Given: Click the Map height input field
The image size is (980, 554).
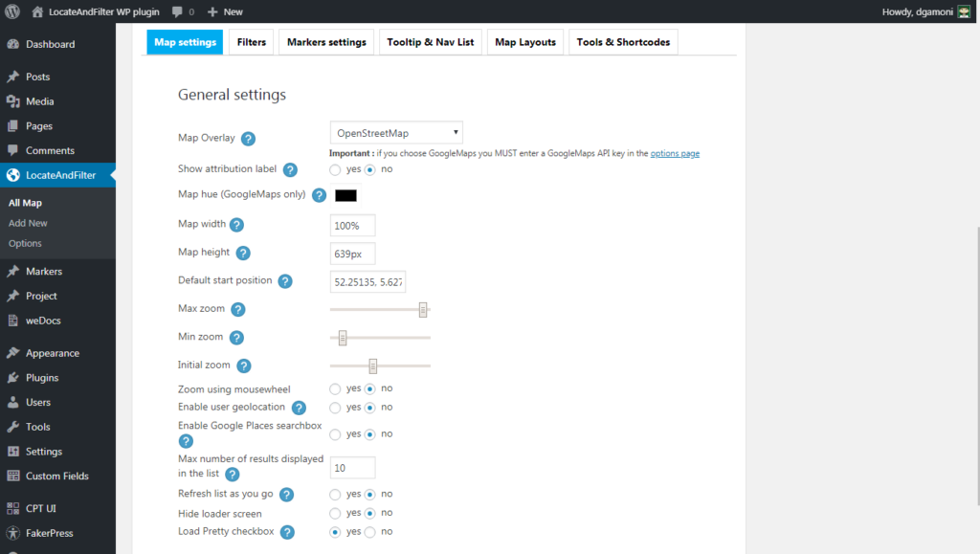Looking at the screenshot, I should tap(352, 253).
